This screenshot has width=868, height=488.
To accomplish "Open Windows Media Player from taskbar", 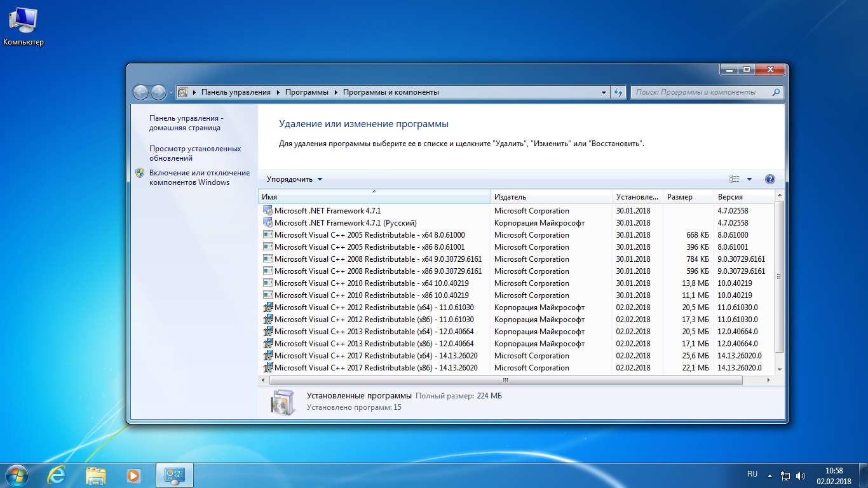I will [x=133, y=475].
